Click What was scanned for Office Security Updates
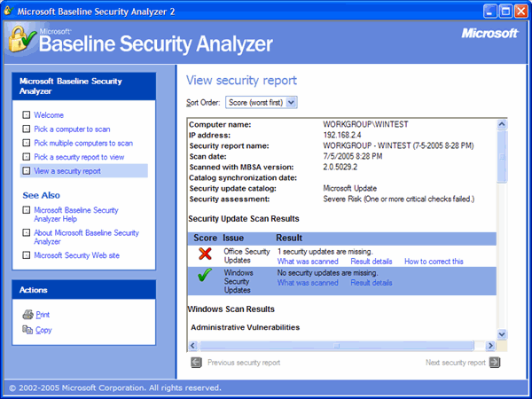The width and height of the screenshot is (532, 399). click(308, 262)
